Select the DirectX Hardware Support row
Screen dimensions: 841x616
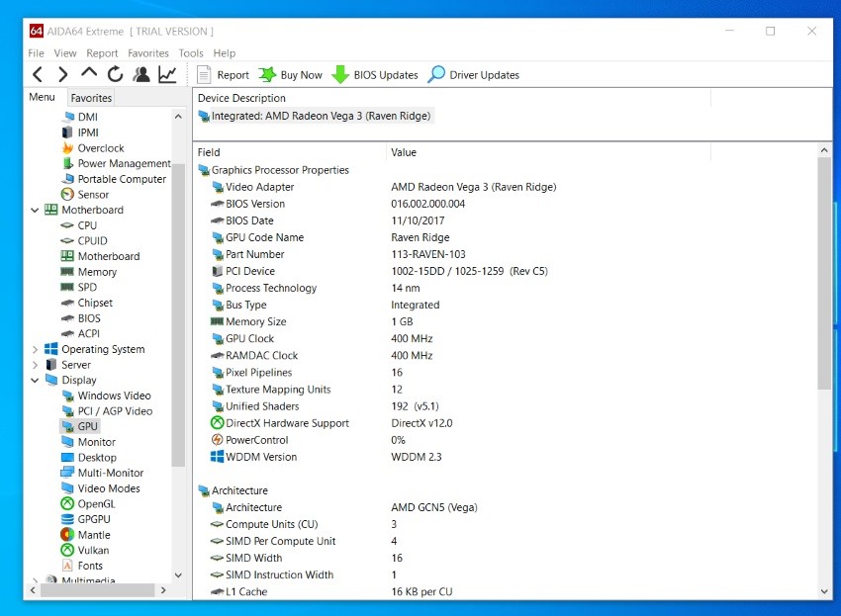(331, 423)
